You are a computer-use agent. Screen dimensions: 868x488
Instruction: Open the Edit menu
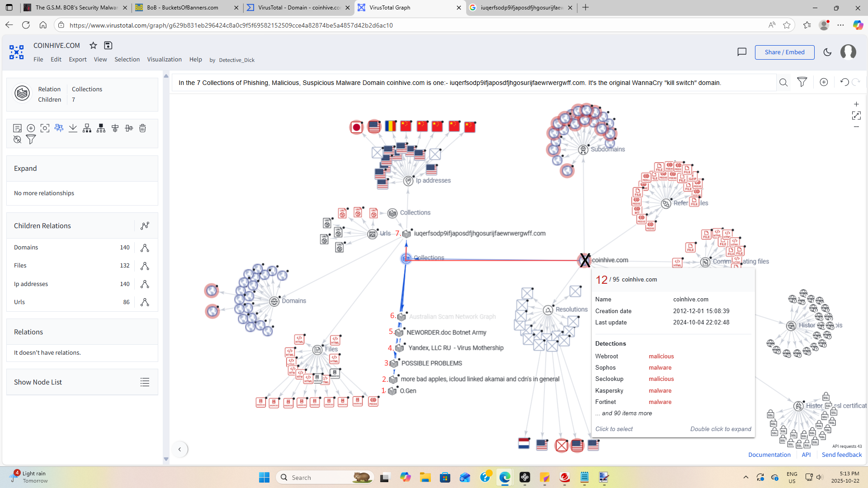click(56, 59)
